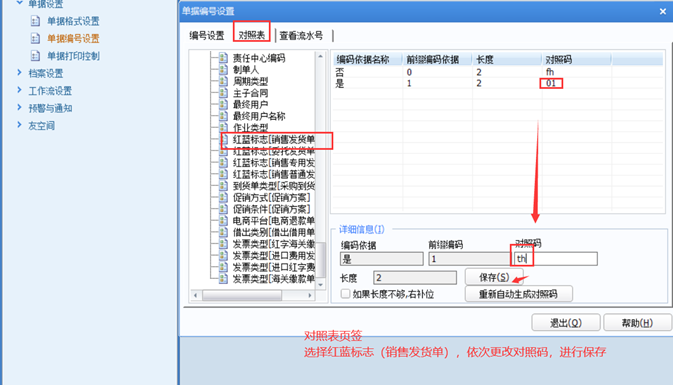Click the 帮助(H) button
The height and width of the screenshot is (385, 673).
point(637,323)
